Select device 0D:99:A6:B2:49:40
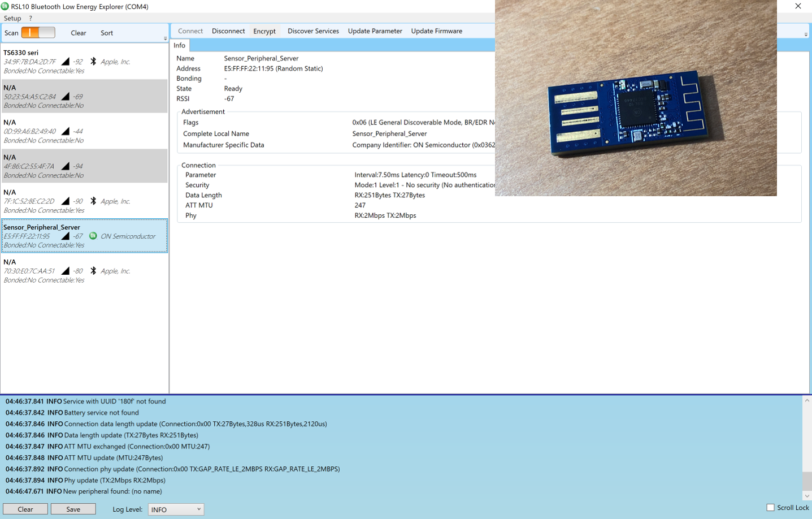Screen dimensions: 812x519 pos(84,131)
